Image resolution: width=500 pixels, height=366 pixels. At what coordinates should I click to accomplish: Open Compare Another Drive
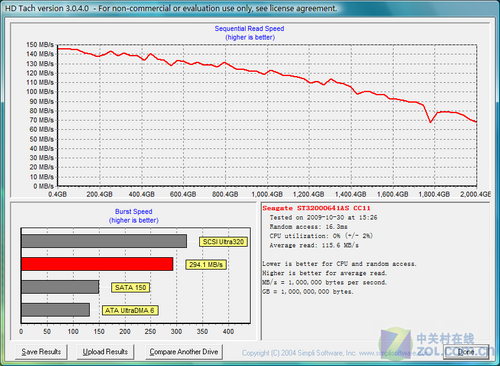tap(184, 352)
